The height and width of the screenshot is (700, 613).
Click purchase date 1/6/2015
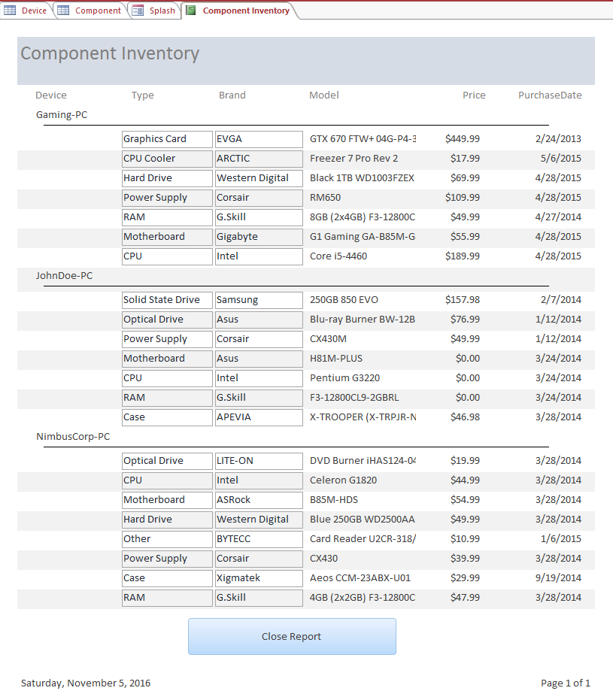(x=561, y=539)
